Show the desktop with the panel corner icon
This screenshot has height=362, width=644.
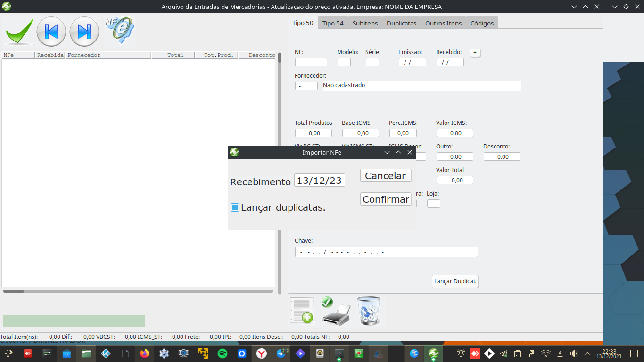pyautogui.click(x=634, y=353)
